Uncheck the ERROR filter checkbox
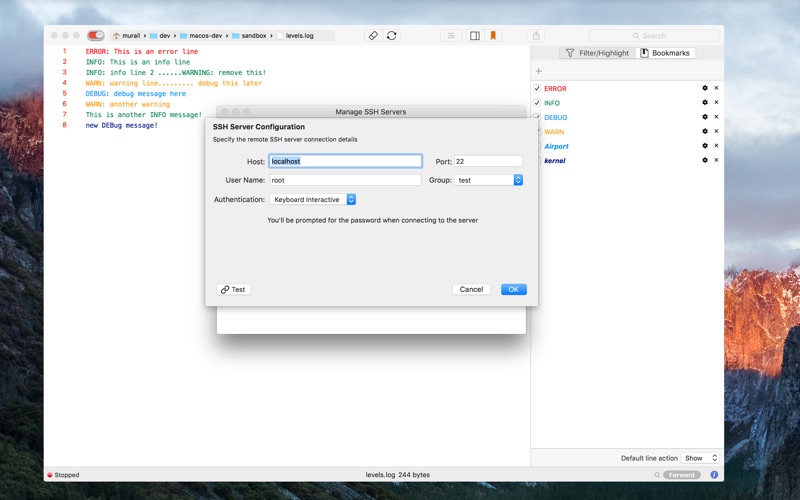This screenshot has height=500, width=800. [537, 88]
